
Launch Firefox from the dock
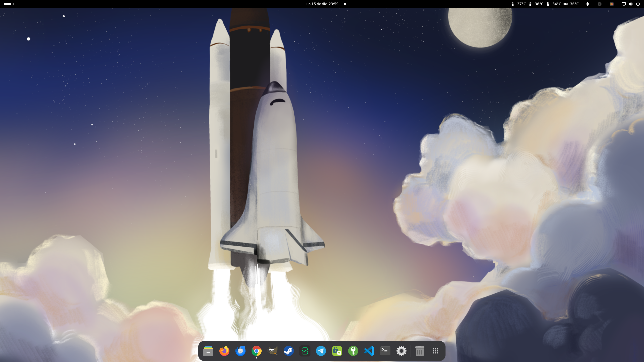(224, 351)
